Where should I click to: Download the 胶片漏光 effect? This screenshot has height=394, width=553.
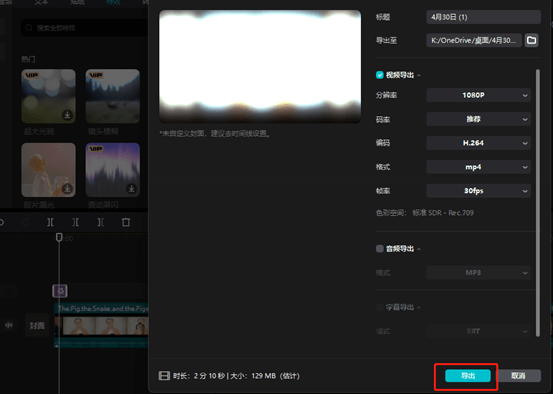tap(67, 189)
